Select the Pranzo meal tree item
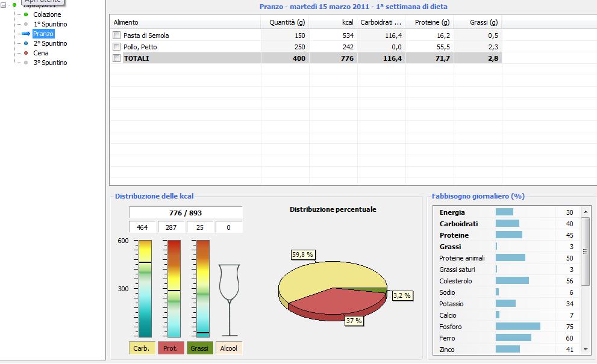597x364 pixels. point(43,34)
